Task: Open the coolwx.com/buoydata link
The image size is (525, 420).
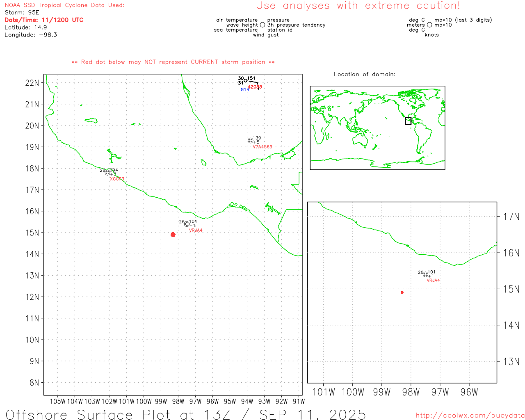Action: 470,415
